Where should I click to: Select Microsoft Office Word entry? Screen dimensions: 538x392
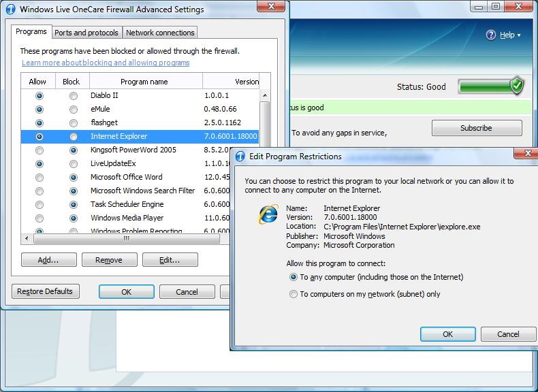point(126,178)
